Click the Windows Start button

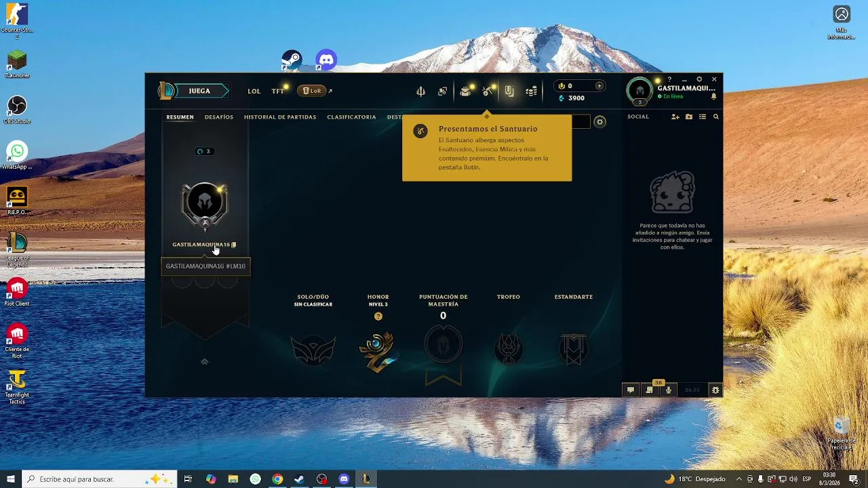click(11, 479)
